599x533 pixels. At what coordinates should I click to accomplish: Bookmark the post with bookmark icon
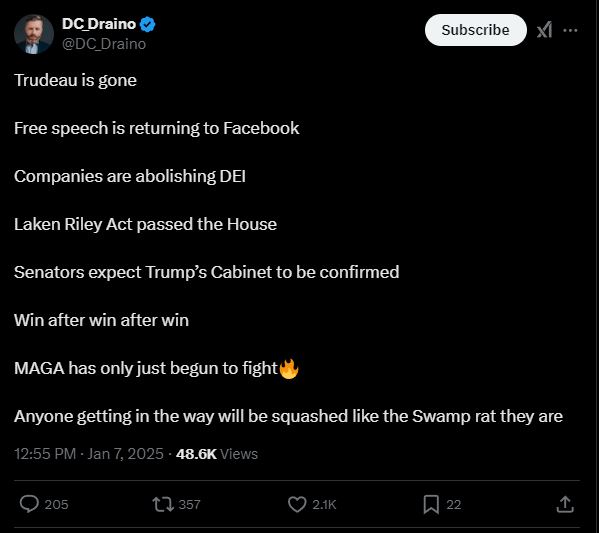431,504
